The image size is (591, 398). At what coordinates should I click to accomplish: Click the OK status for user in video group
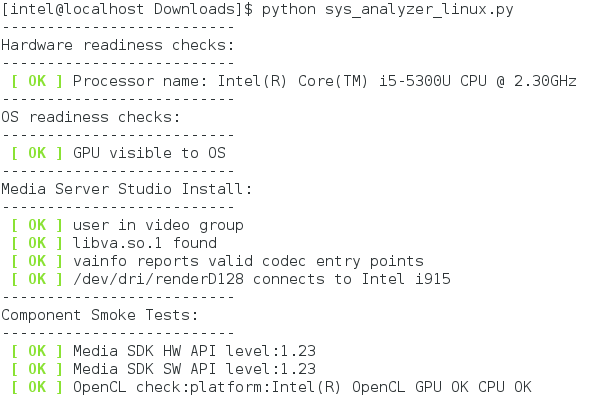tap(37, 225)
